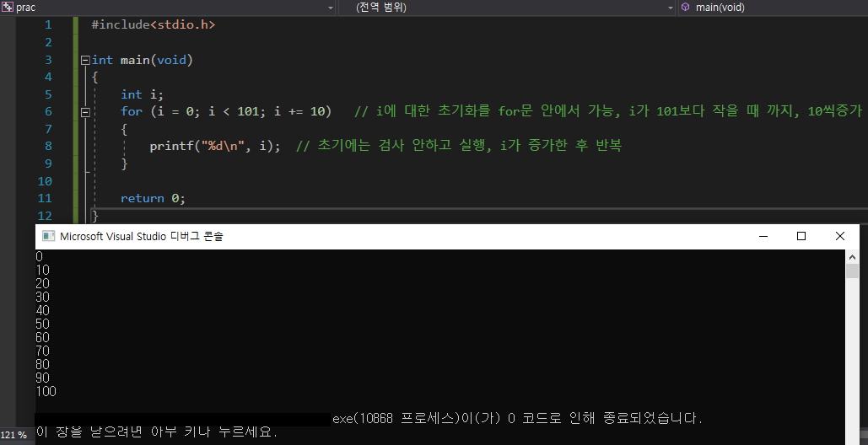868x445 pixels.
Task: Click the console vertical scrollbar thumb
Action: point(852,271)
